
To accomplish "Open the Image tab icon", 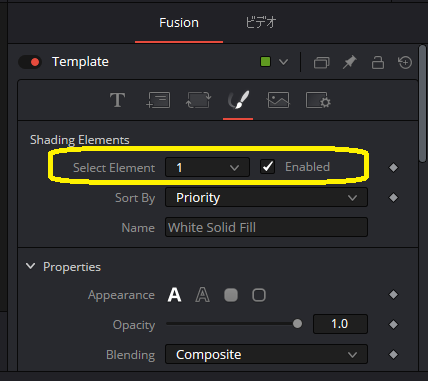I will click(278, 100).
